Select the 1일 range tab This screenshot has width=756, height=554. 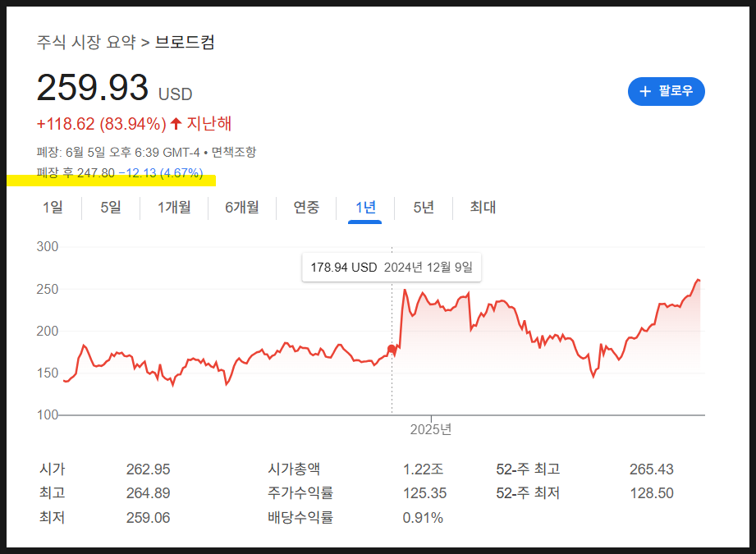click(x=53, y=208)
